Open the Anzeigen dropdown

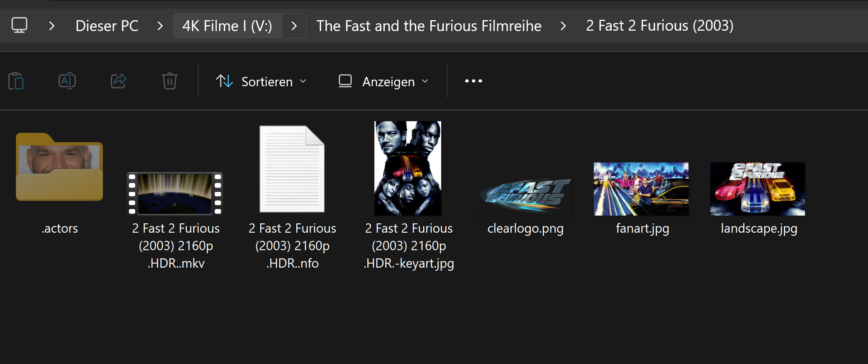click(x=383, y=81)
